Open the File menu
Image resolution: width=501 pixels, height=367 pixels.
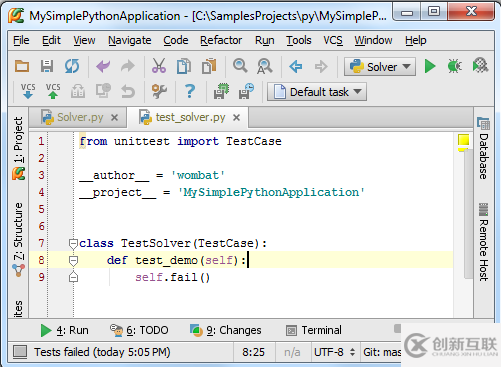pyautogui.click(x=21, y=40)
